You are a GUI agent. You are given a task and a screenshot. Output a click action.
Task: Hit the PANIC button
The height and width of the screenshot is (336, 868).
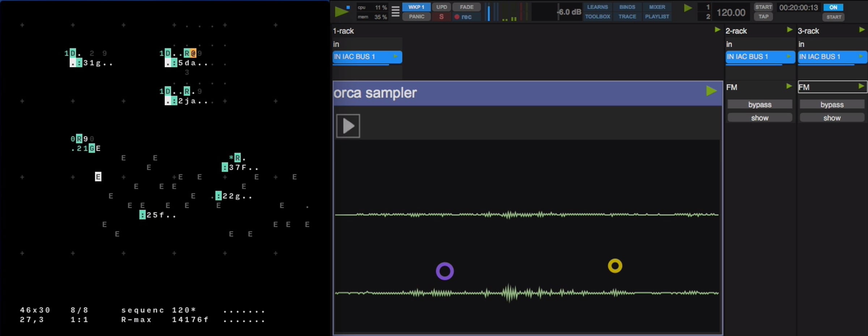[x=416, y=17]
